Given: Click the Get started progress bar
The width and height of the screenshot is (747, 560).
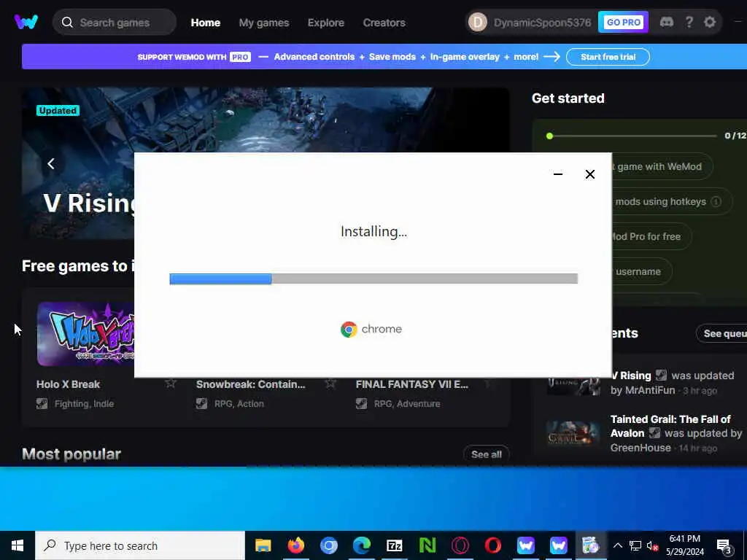Looking at the screenshot, I should click(632, 136).
